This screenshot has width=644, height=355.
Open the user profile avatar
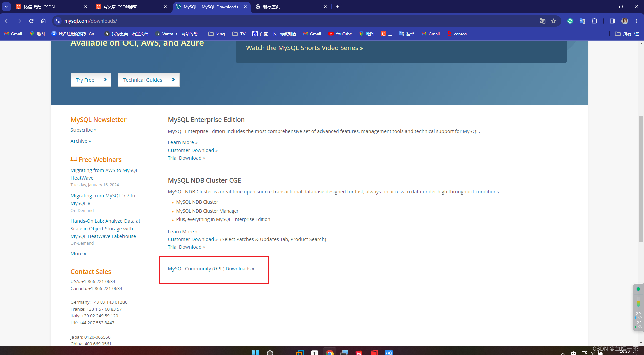coord(625,21)
